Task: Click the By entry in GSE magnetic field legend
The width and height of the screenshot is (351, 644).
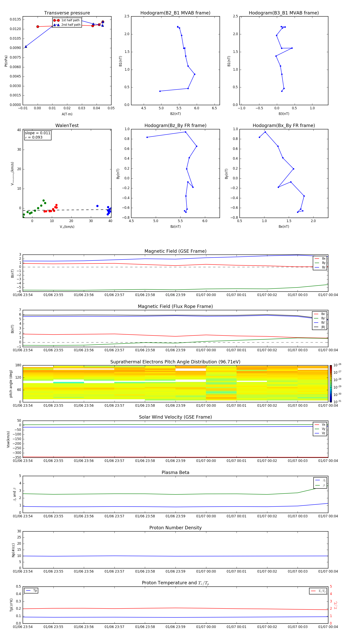Action: [x=320, y=263]
